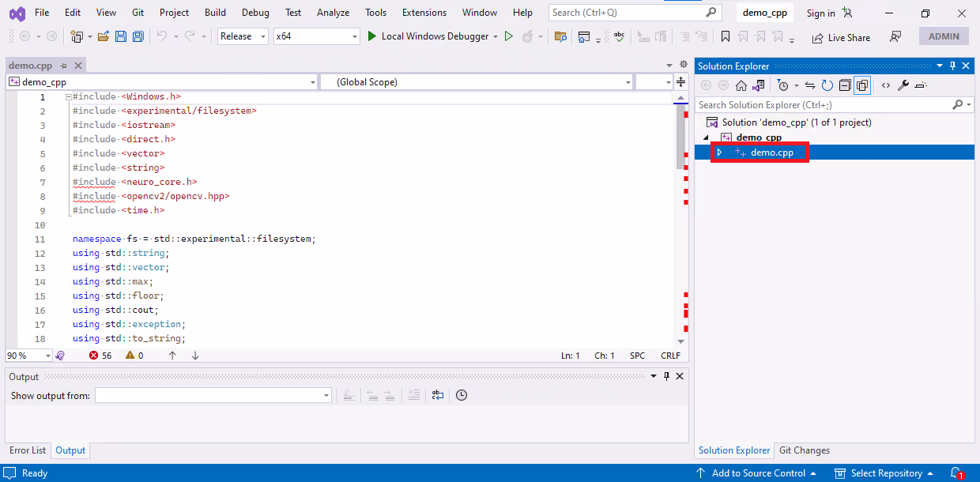This screenshot has height=482, width=980.
Task: Start without debugging via hollow green arrow
Action: coord(509,36)
